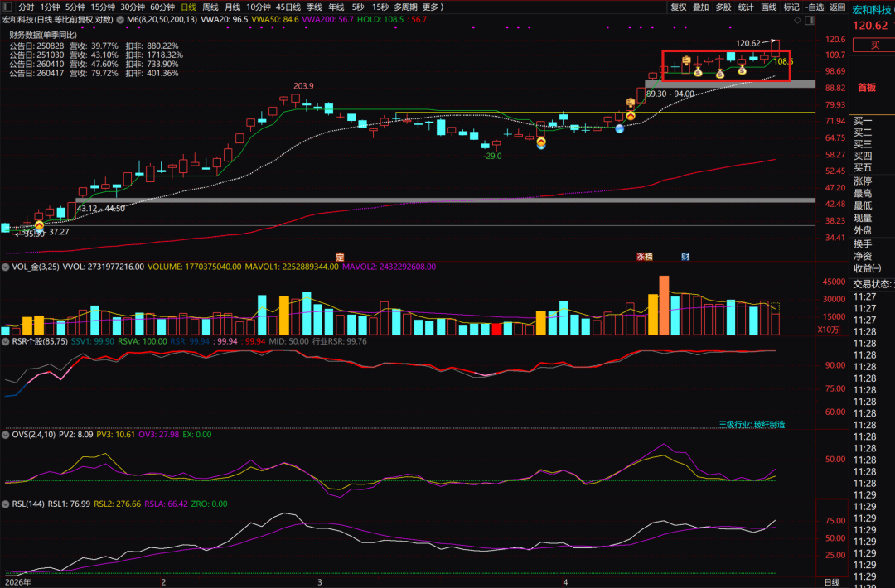Switch to 30分钟 timeframe
This screenshot has height=588, width=895.
point(133,7)
